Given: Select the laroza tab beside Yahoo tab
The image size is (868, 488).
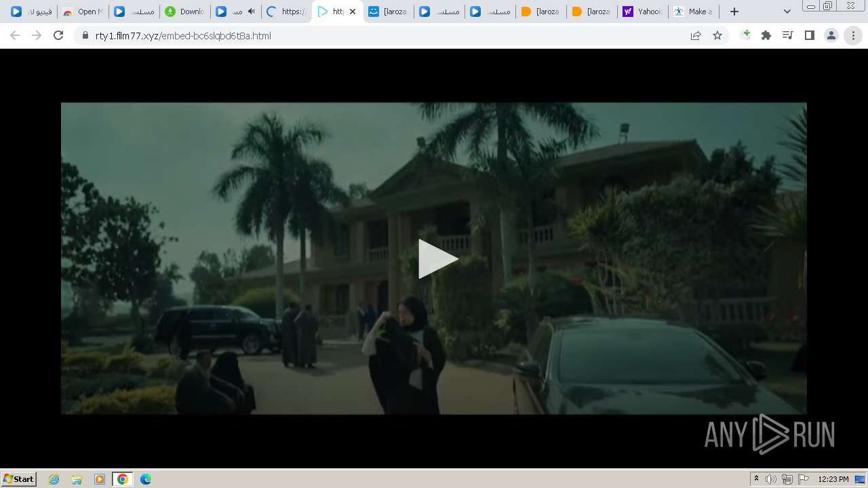Looking at the screenshot, I should [592, 12].
